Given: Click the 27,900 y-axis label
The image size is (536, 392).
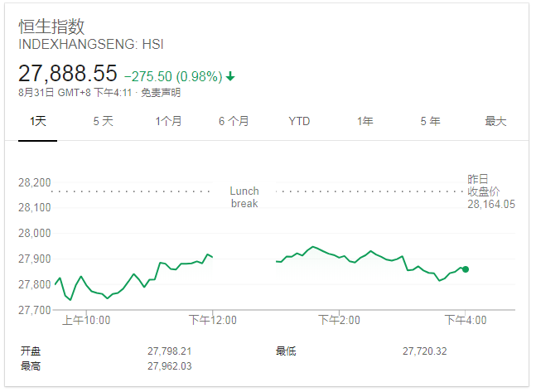Looking at the screenshot, I should pos(35,259).
